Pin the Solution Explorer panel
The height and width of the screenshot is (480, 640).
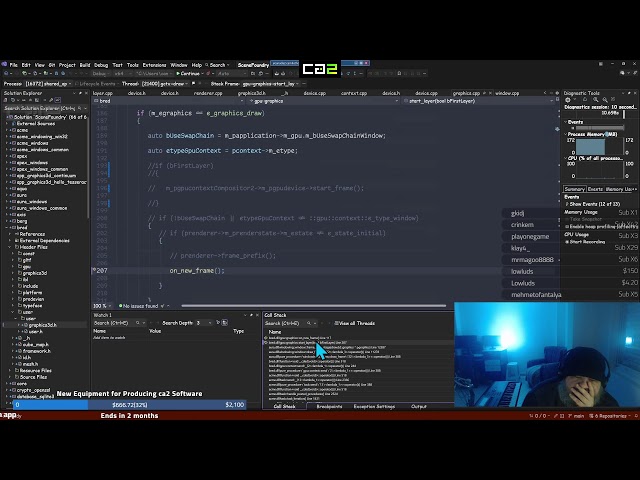80,93
